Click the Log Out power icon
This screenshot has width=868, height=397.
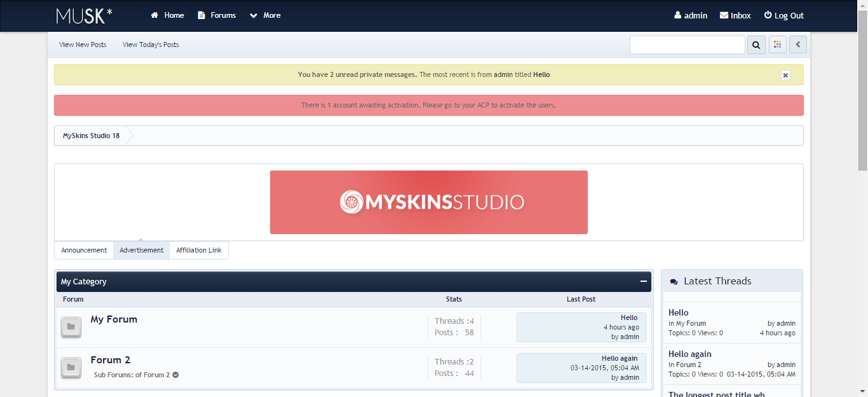click(x=768, y=15)
